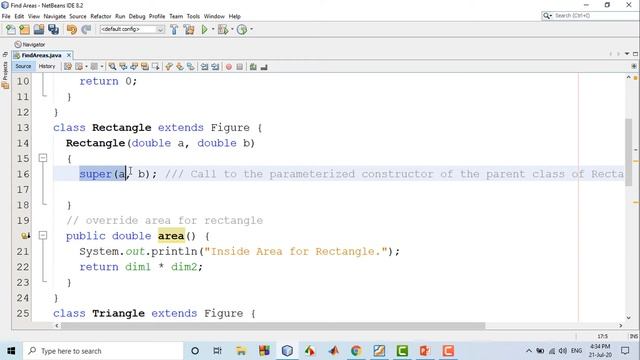Open the Refactor menu
The height and width of the screenshot is (360, 640).
coord(101,16)
